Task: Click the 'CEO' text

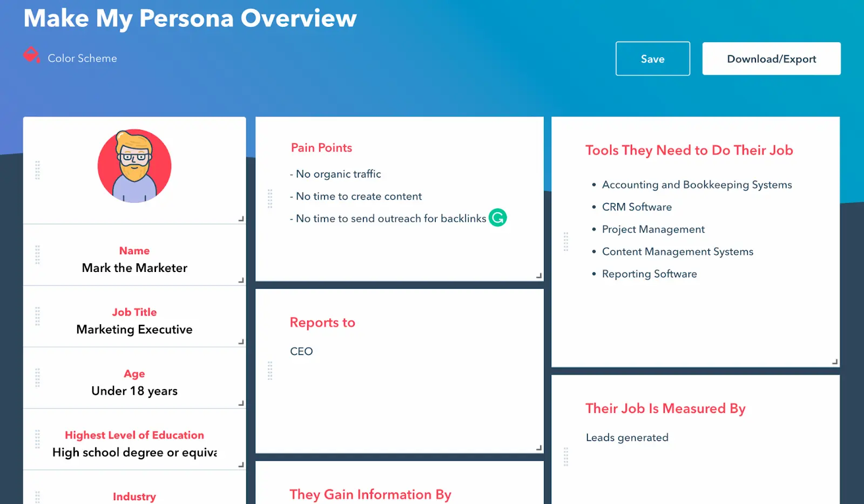Action: pyautogui.click(x=301, y=351)
